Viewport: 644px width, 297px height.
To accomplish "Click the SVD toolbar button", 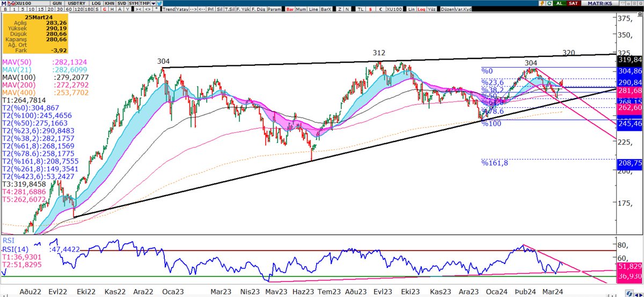I will click(122, 3).
